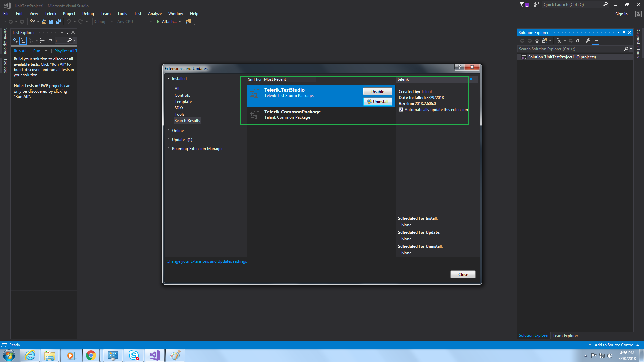The width and height of the screenshot is (644, 362).
Task: Open the Server Explorer side tab
Action: pyautogui.click(x=5, y=41)
